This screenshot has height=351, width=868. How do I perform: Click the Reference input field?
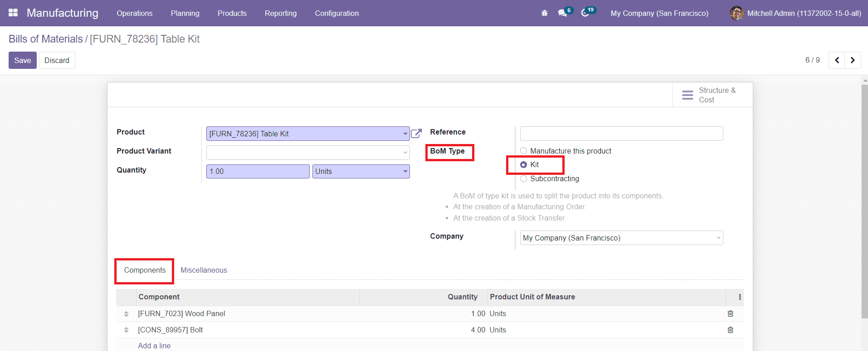click(x=621, y=134)
